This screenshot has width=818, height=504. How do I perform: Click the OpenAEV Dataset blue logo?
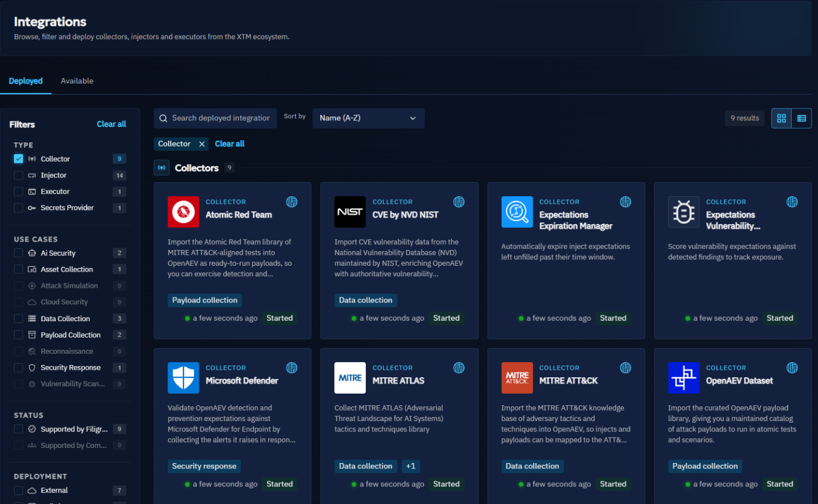coord(684,378)
